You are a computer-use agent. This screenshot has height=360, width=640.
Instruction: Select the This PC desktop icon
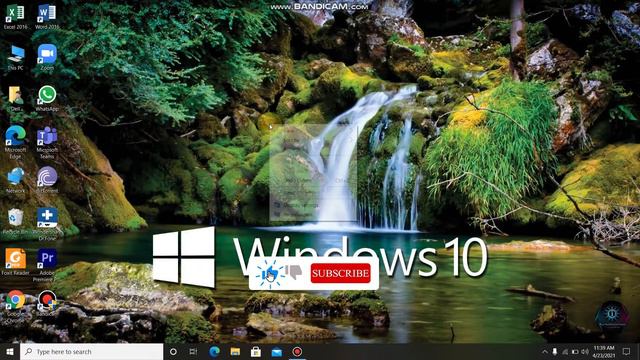[16, 58]
